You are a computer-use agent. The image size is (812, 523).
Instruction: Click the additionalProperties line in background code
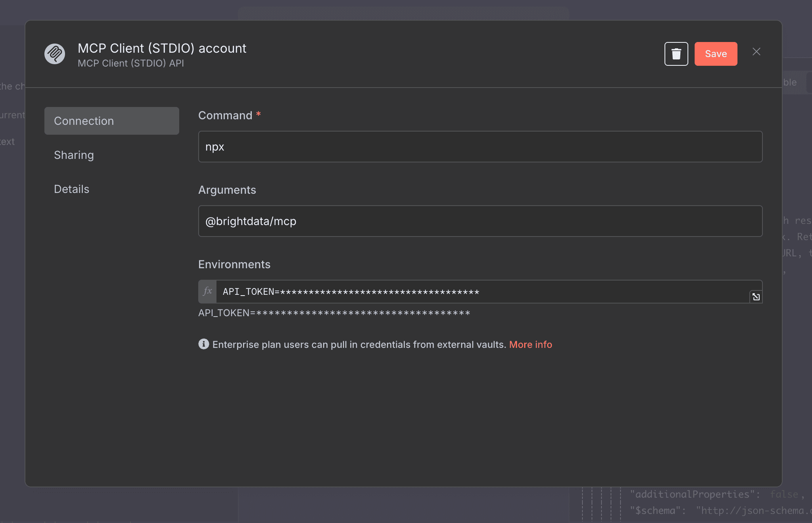694,494
